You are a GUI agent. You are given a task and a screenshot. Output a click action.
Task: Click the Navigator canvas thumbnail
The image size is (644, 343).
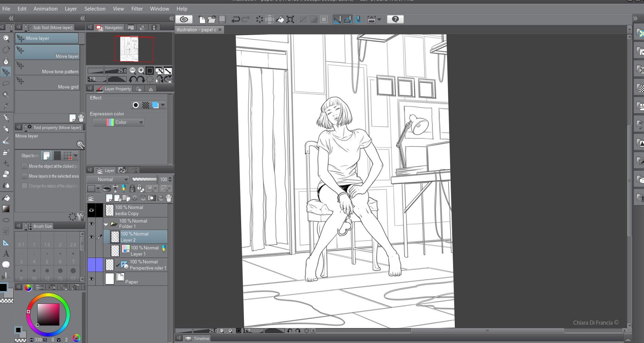click(130, 49)
